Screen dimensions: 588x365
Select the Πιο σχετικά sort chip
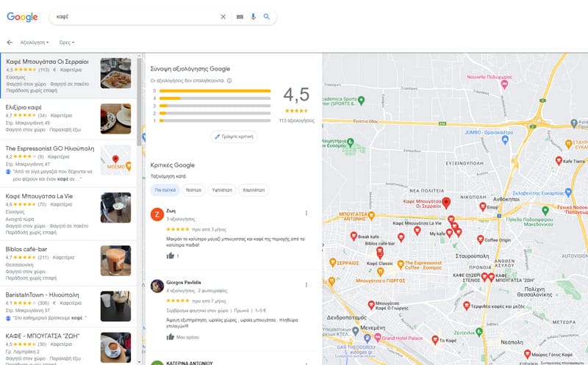click(x=165, y=190)
